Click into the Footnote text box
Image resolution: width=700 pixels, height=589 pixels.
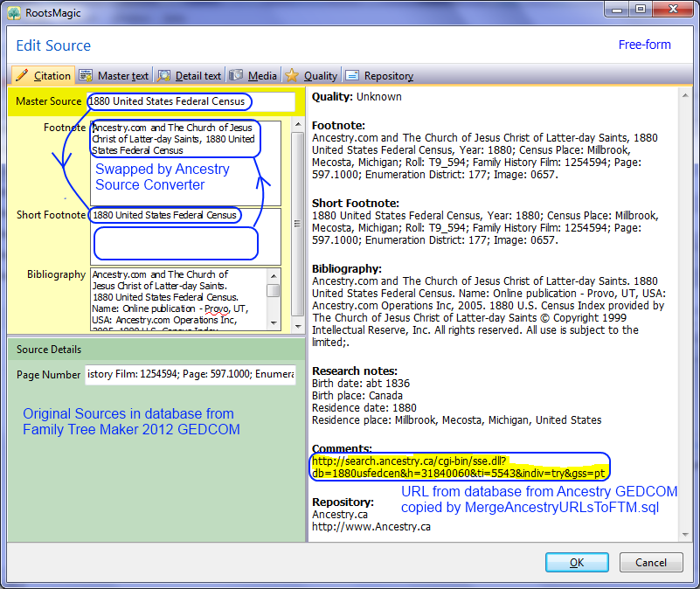point(186,163)
